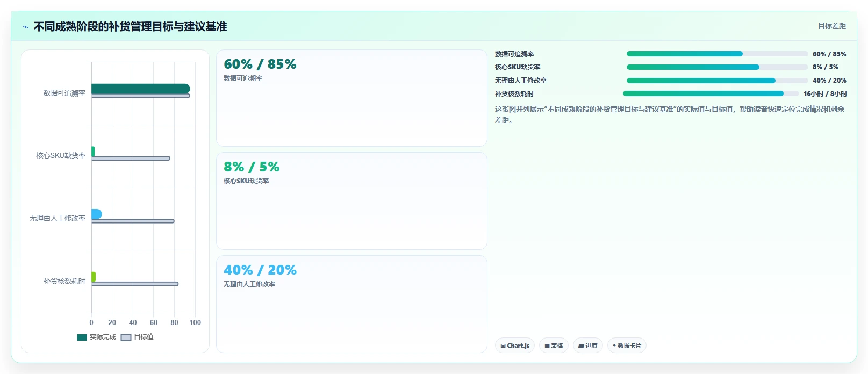Click the gray target bar for 核心SKU缺货率
The height and width of the screenshot is (374, 868).
pos(131,159)
